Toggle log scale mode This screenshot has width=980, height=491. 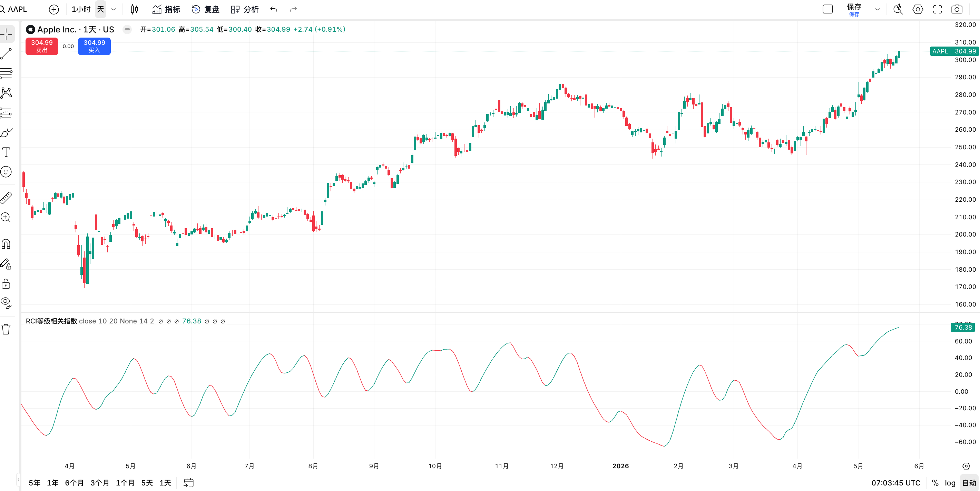(950, 483)
